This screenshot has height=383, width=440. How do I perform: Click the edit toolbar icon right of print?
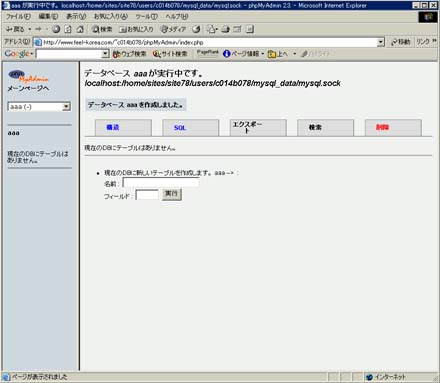point(237,29)
